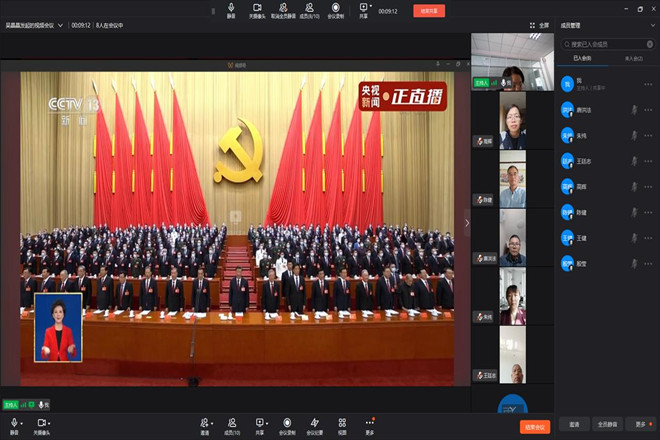Expand the meeting title dropdown at top left
The width and height of the screenshot is (660, 440).
[61, 25]
